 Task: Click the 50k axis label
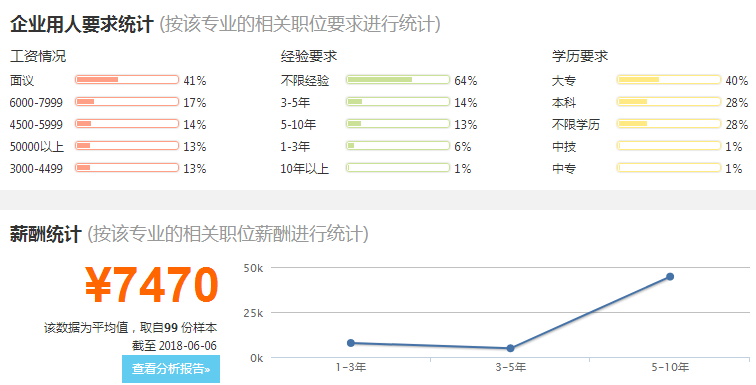coord(253,268)
